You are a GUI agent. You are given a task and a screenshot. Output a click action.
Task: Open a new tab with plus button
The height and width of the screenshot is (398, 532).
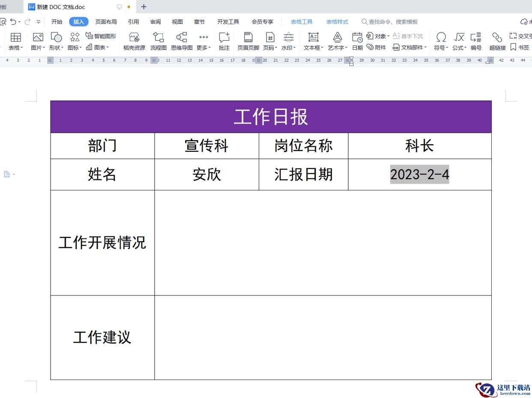click(x=143, y=7)
